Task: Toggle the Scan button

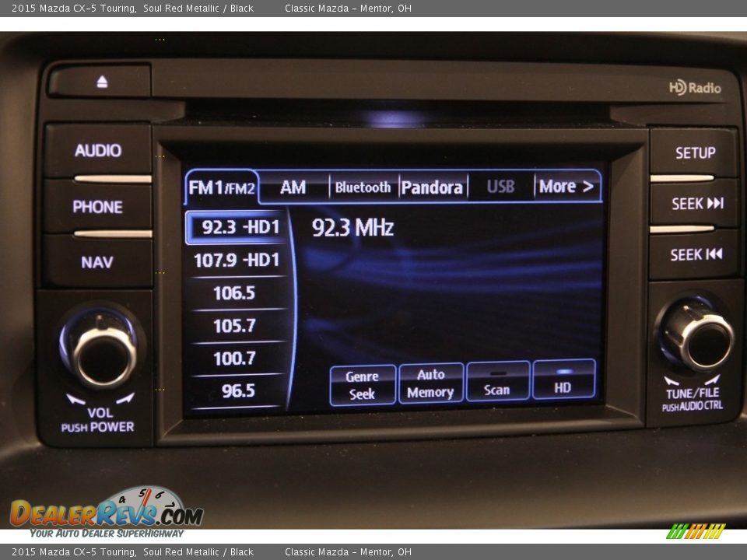Action: (497, 381)
